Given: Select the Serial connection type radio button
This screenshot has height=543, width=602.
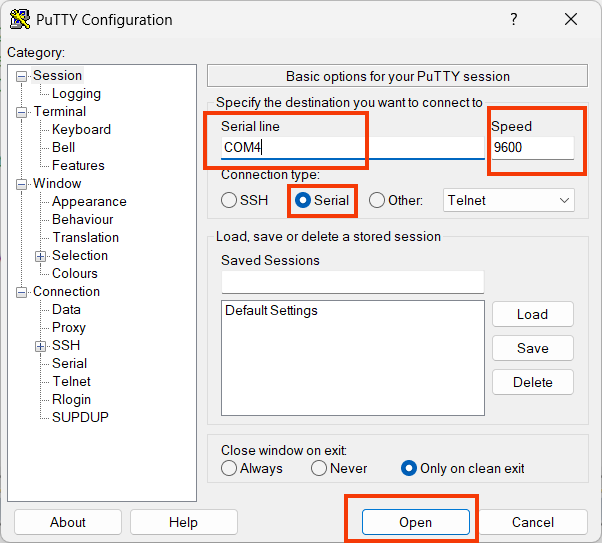Looking at the screenshot, I should [303, 200].
